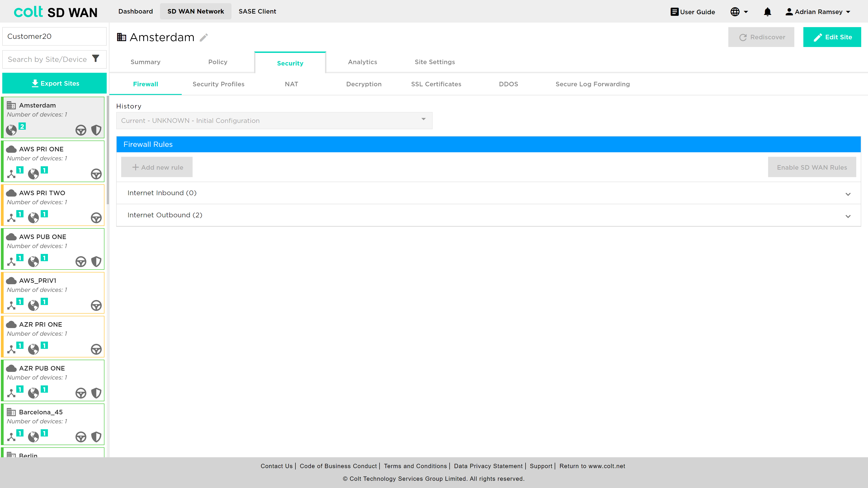Click the AWS PRI TWO steering wheel icon

click(96, 218)
